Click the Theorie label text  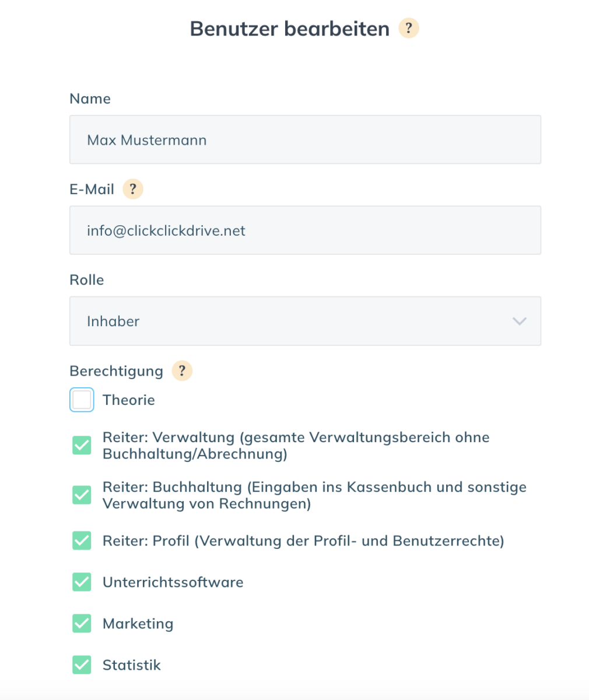(129, 400)
